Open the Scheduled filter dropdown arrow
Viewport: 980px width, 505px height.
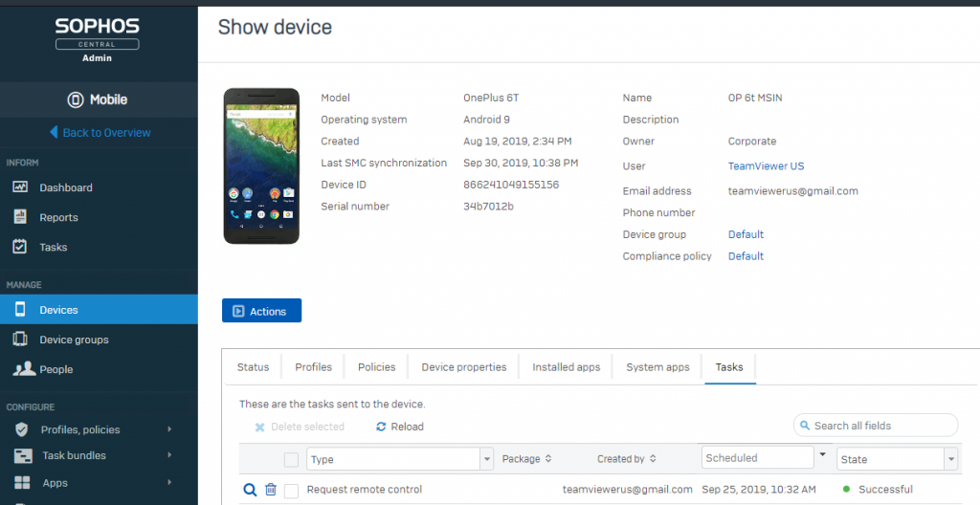tap(822, 454)
